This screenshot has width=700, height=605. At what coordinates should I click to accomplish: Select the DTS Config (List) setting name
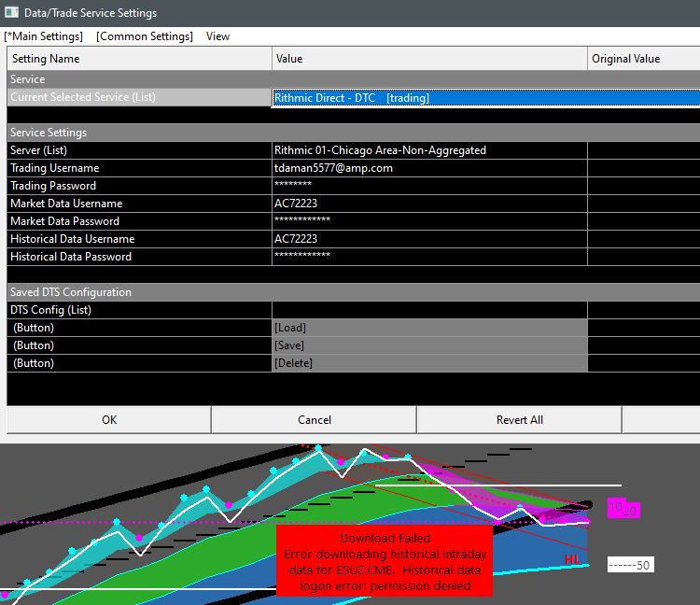[x=139, y=310]
